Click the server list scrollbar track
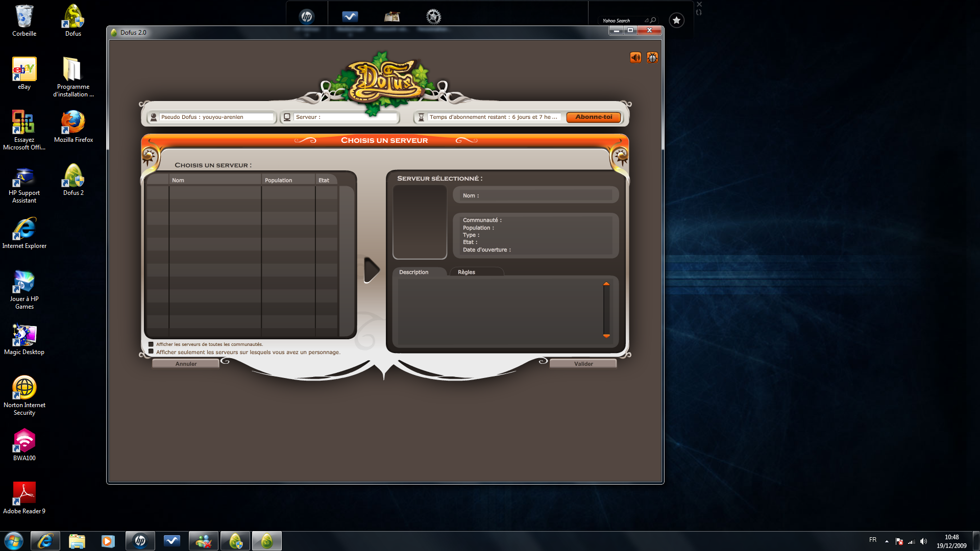The height and width of the screenshot is (551, 980). (x=347, y=260)
